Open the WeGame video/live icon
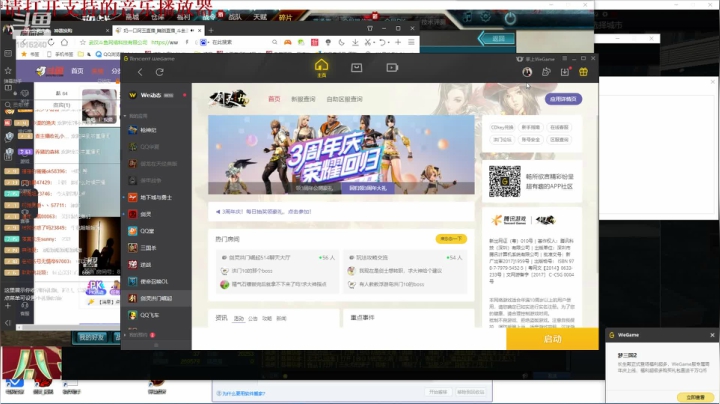 [392, 67]
